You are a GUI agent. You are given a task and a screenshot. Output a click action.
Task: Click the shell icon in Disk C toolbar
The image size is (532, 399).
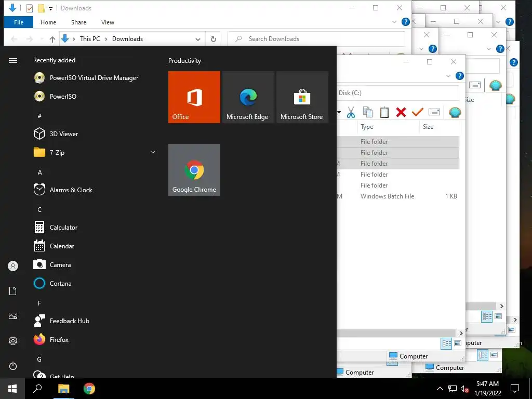[455, 112]
